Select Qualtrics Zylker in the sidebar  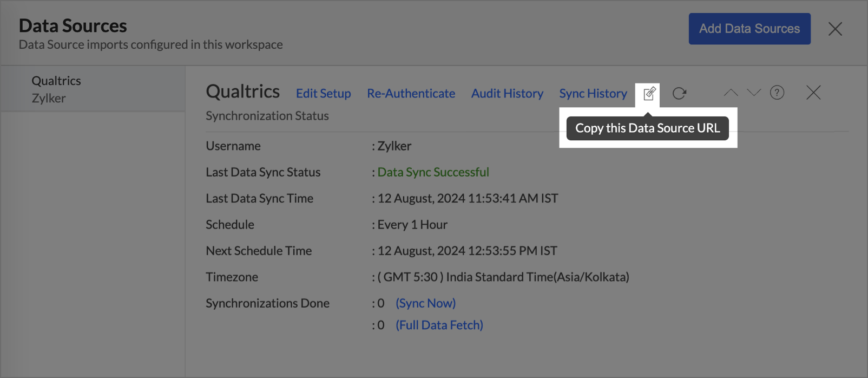pos(93,89)
